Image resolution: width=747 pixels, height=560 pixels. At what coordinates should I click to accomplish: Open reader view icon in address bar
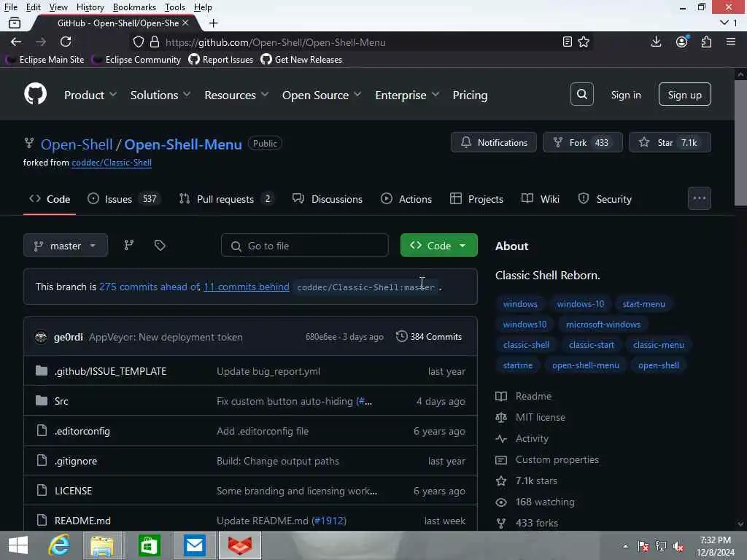(567, 42)
